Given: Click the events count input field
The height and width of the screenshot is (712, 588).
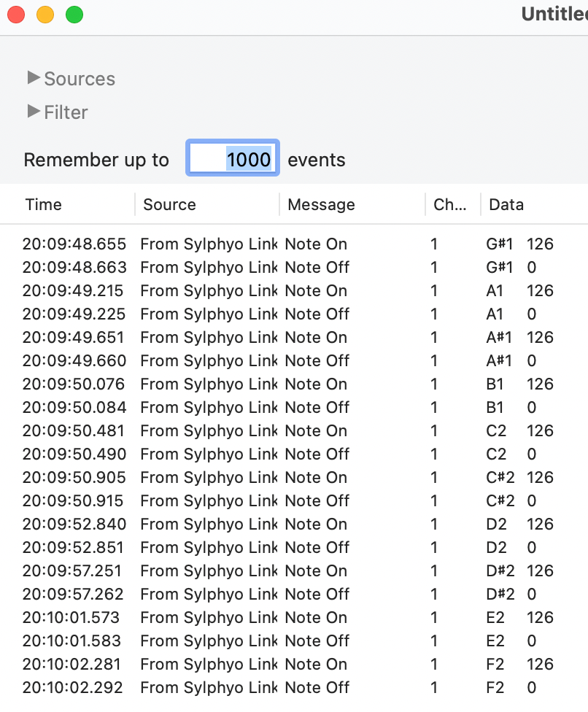Looking at the screenshot, I should click(233, 158).
